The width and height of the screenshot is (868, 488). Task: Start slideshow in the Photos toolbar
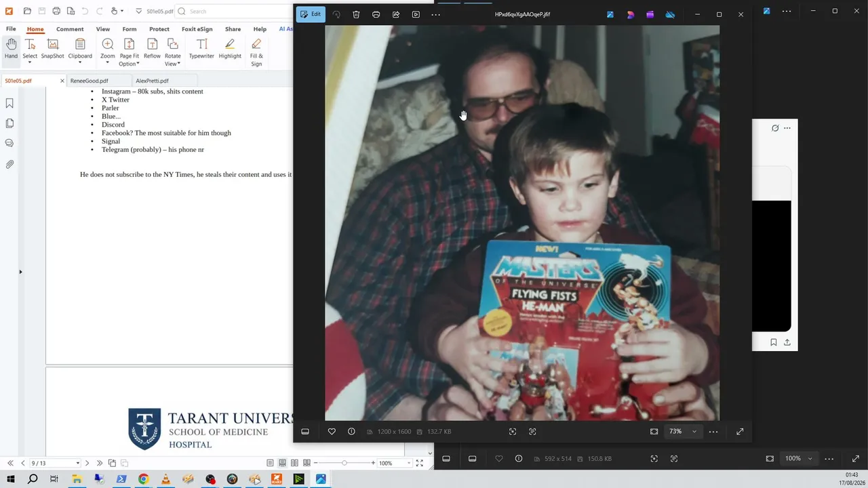(416, 14)
